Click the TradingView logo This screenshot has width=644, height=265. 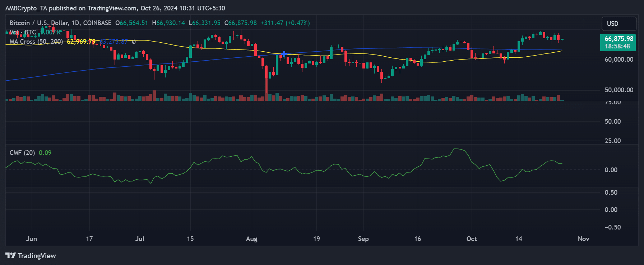click(x=31, y=256)
